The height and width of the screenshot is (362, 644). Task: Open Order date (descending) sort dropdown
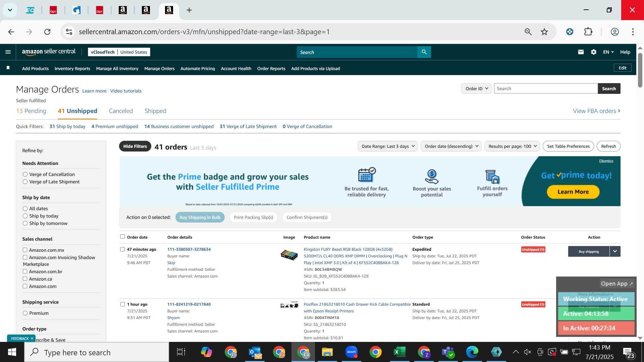pos(451,146)
